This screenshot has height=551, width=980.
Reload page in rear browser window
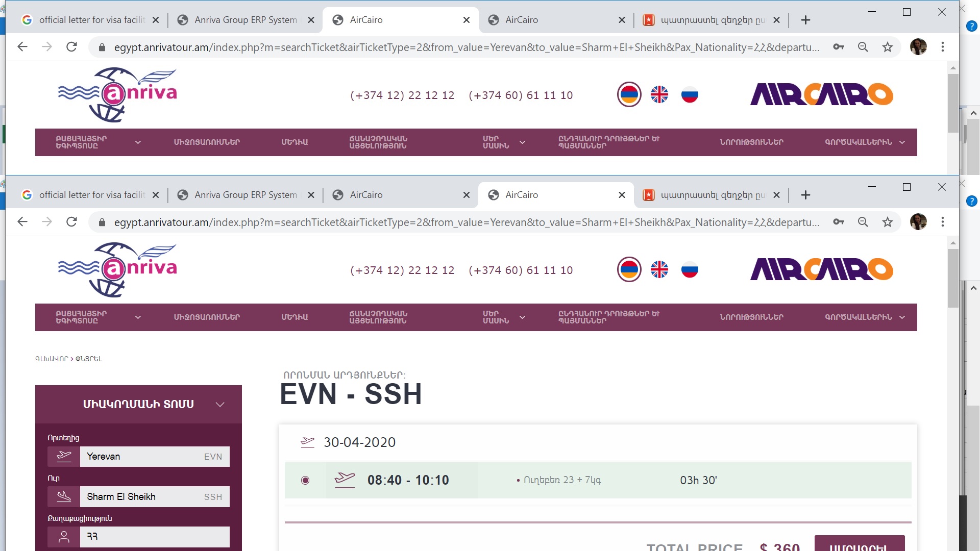click(x=72, y=47)
